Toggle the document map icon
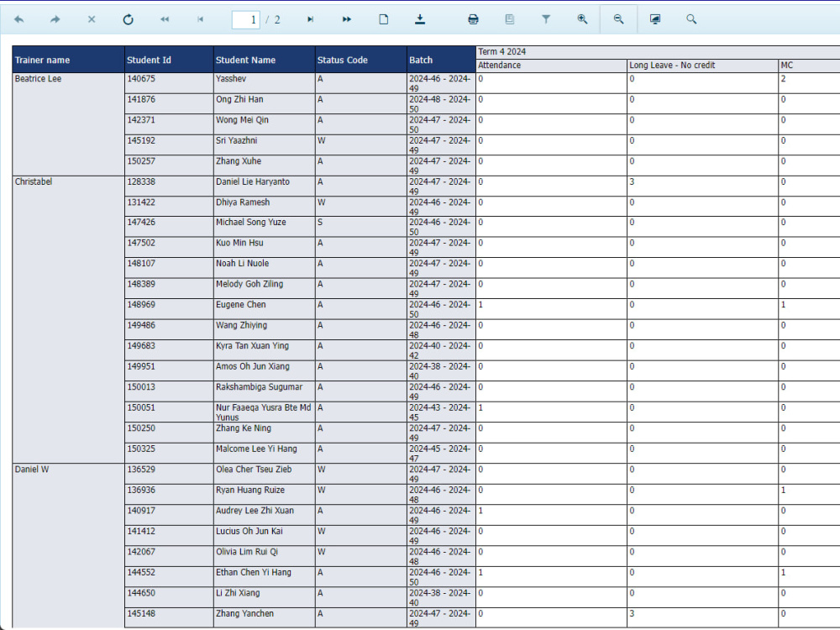This screenshot has width=840, height=630. (x=510, y=19)
